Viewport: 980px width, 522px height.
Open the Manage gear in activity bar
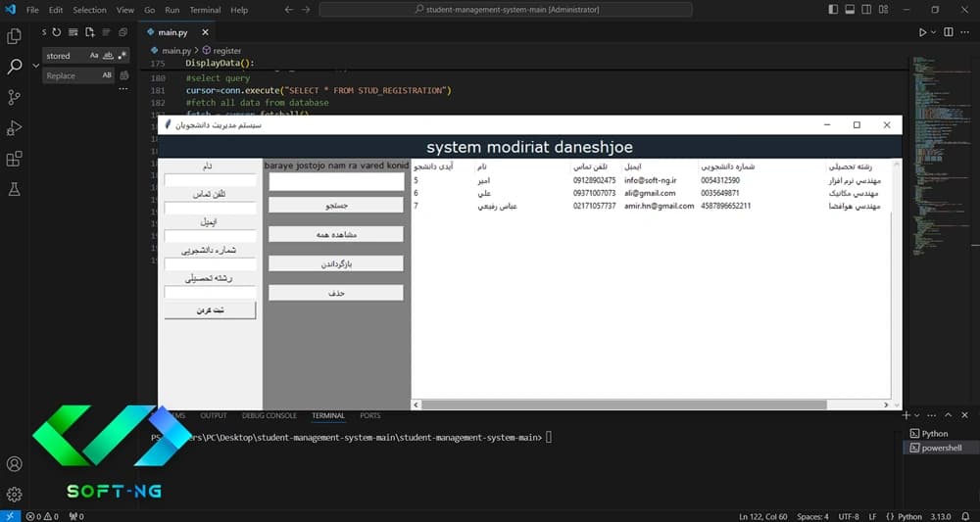click(14, 495)
